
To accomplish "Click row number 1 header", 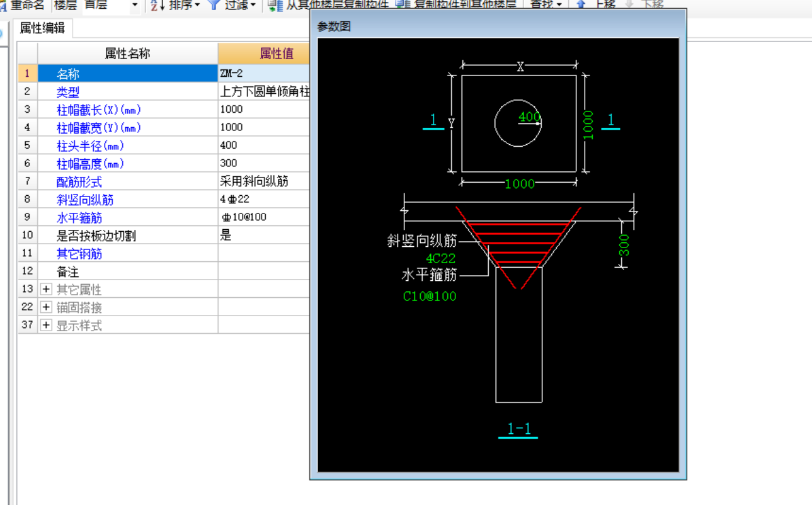I will pyautogui.click(x=27, y=74).
